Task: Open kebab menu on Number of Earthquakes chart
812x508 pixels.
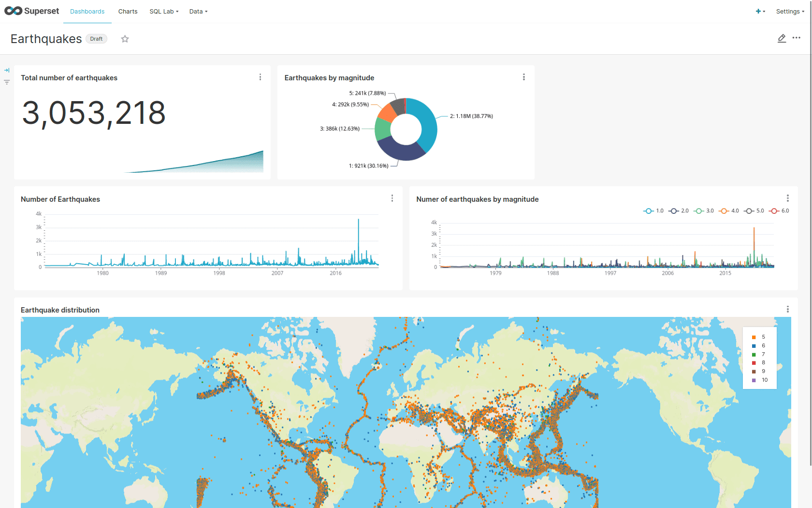Action: (392, 198)
